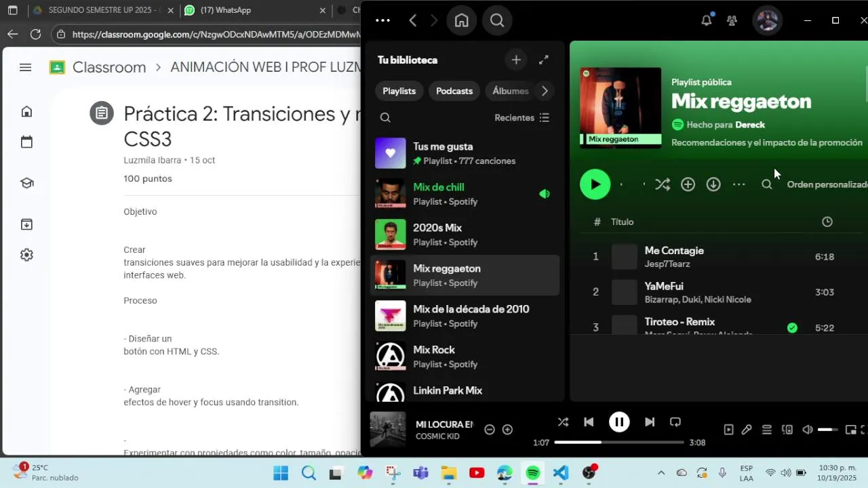The width and height of the screenshot is (868, 488).
Task: Open the Orden personalizado sort dropdown
Action: pos(827,184)
